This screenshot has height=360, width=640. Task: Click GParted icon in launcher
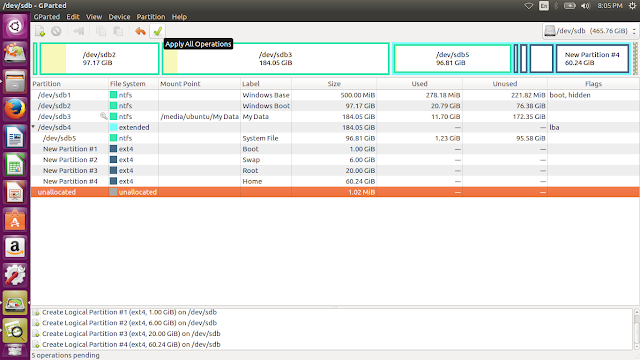point(15,303)
